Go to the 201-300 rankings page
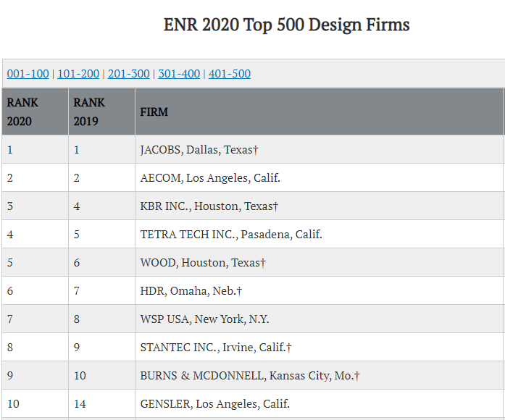The width and height of the screenshot is (505, 420). [x=129, y=74]
